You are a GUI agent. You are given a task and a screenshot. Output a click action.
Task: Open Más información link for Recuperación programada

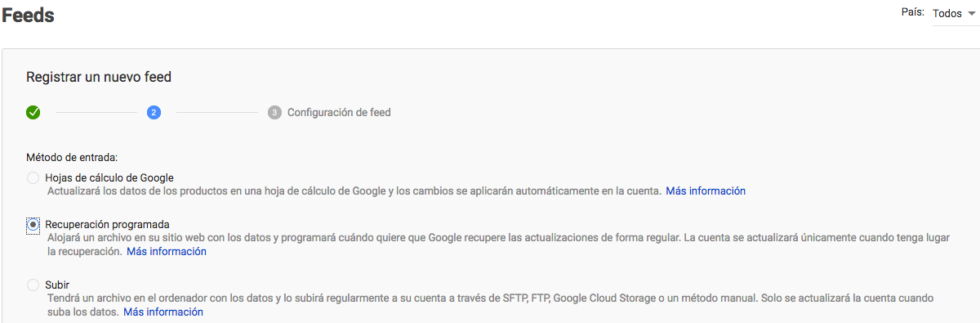click(167, 252)
